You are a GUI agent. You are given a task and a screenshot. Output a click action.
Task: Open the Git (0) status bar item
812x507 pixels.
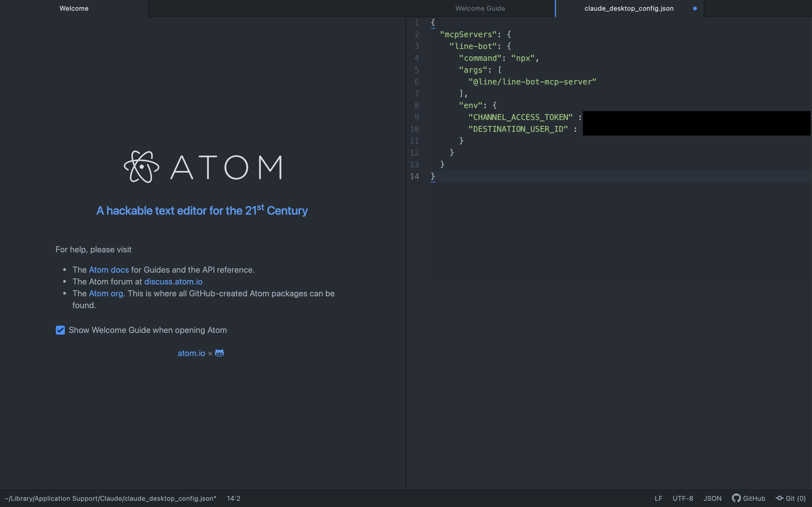point(791,498)
